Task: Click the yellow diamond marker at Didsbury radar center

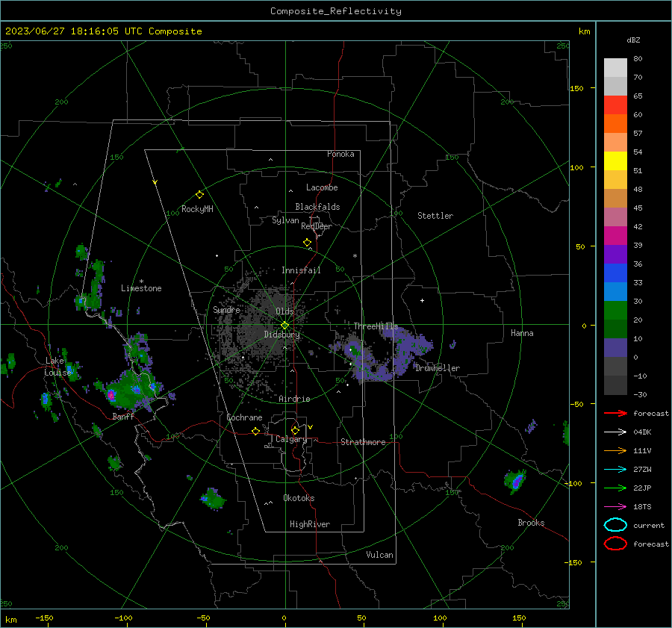Action: pos(285,326)
